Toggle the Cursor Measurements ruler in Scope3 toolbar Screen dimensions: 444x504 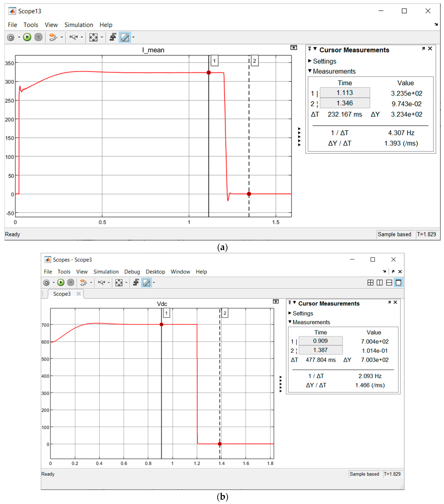[x=146, y=283]
